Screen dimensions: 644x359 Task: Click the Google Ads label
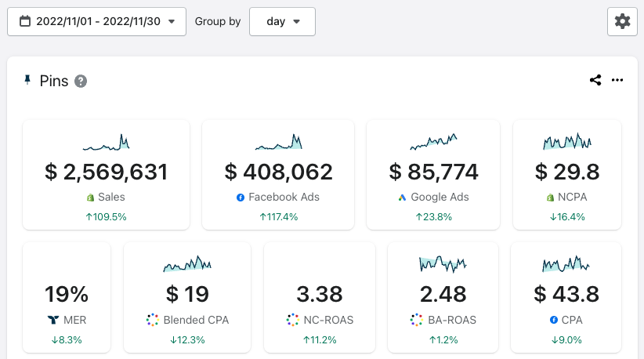click(x=440, y=198)
